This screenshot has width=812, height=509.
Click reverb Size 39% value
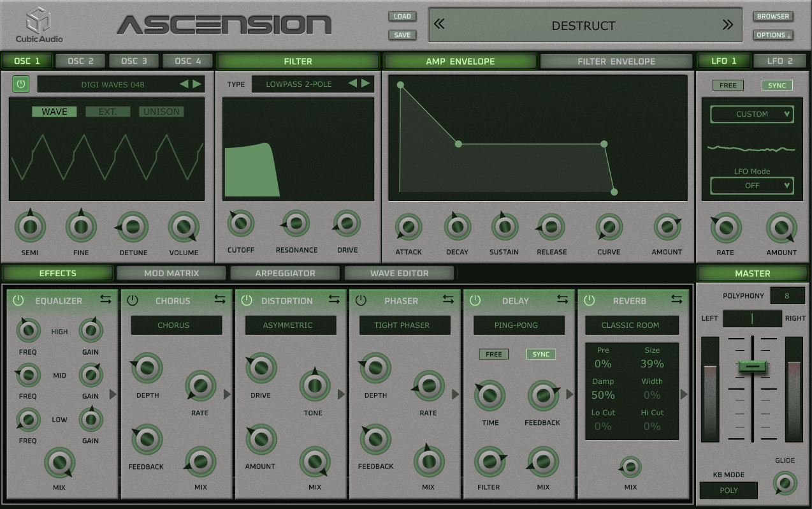click(x=652, y=364)
